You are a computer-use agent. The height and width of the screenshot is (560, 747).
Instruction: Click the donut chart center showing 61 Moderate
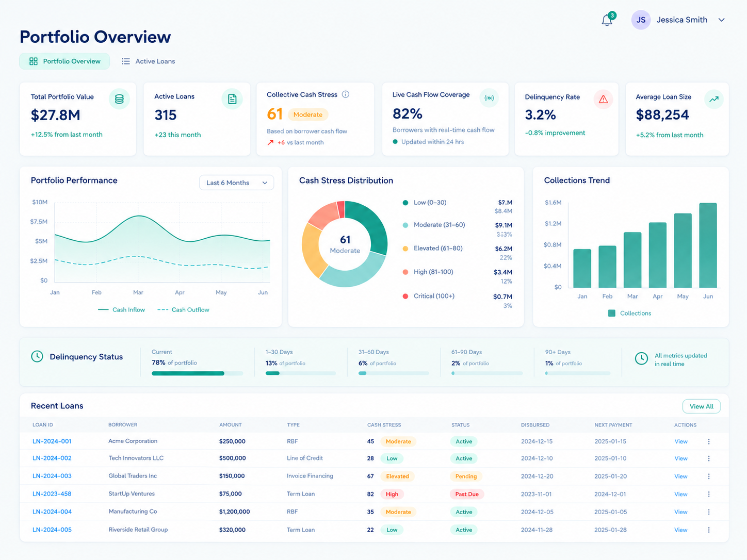point(345,244)
